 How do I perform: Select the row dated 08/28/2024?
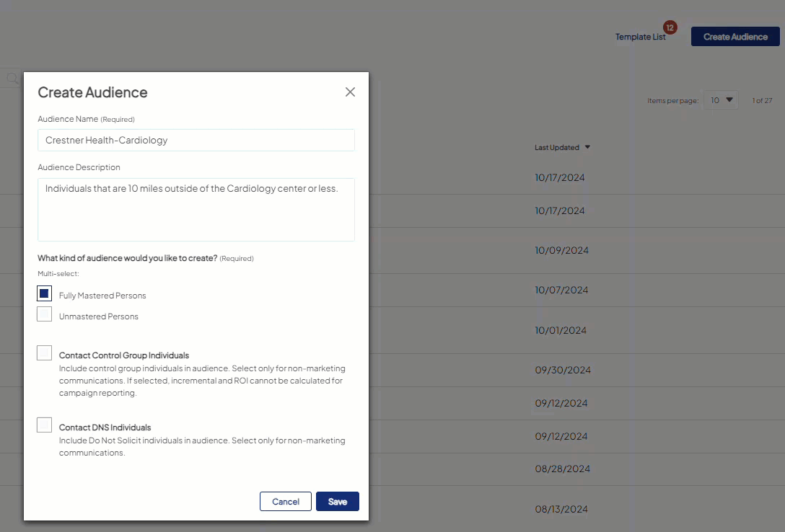click(x=562, y=469)
